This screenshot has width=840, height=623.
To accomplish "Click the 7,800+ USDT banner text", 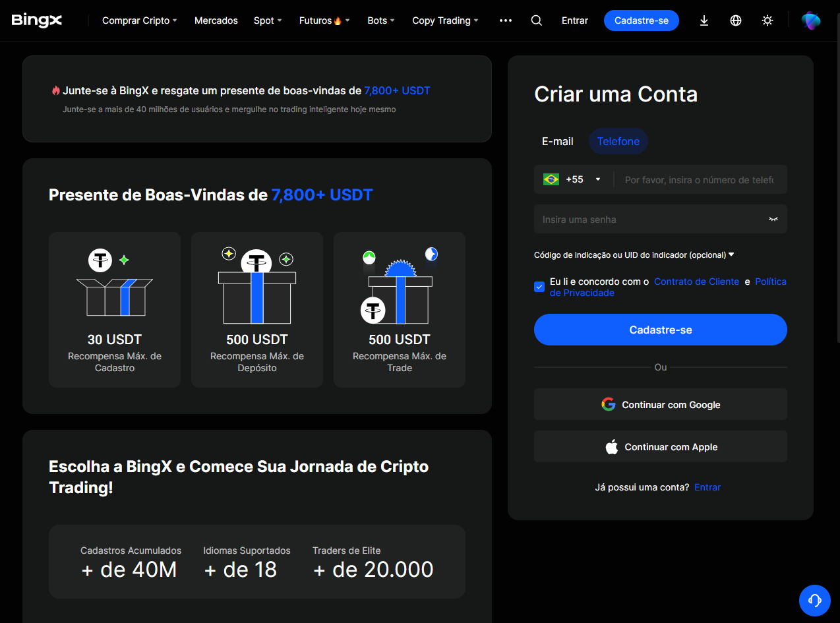I will (397, 90).
